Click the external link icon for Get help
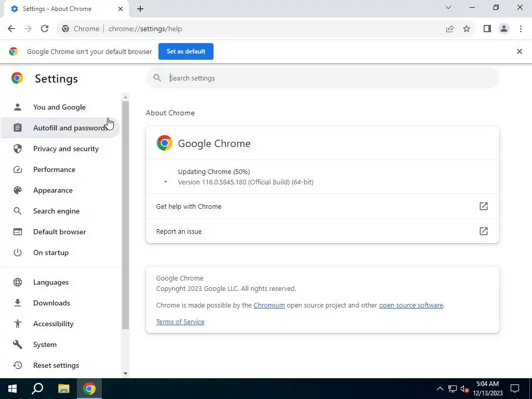Viewport: 532px width, 399px height. [x=484, y=206]
